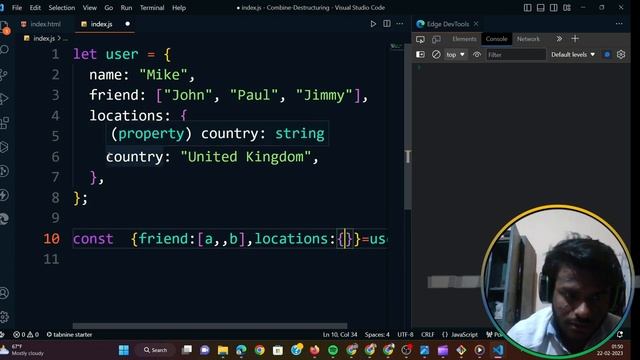Open Run and Debug view

(4, 98)
